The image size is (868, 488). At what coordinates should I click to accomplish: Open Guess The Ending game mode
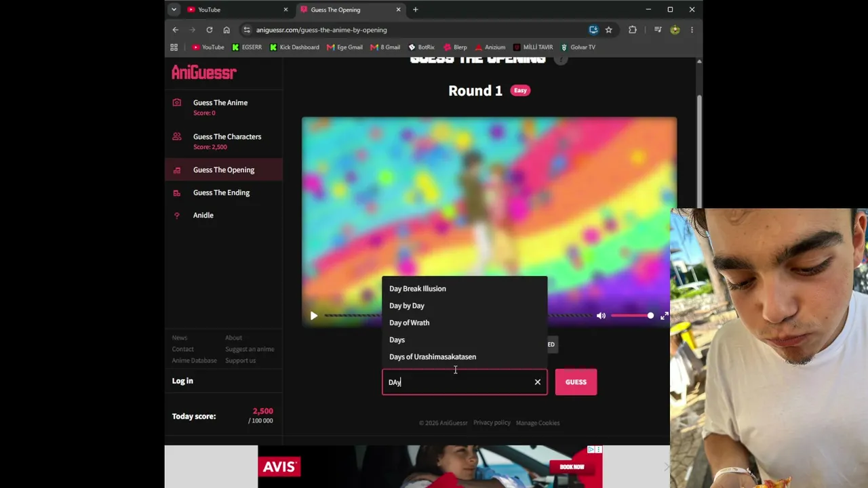tap(223, 192)
